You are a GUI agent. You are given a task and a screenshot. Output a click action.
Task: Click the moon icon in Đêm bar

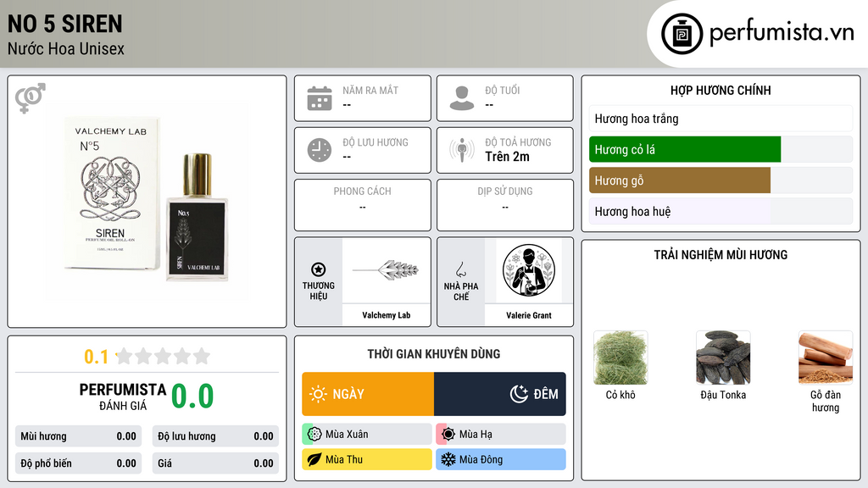(x=519, y=394)
